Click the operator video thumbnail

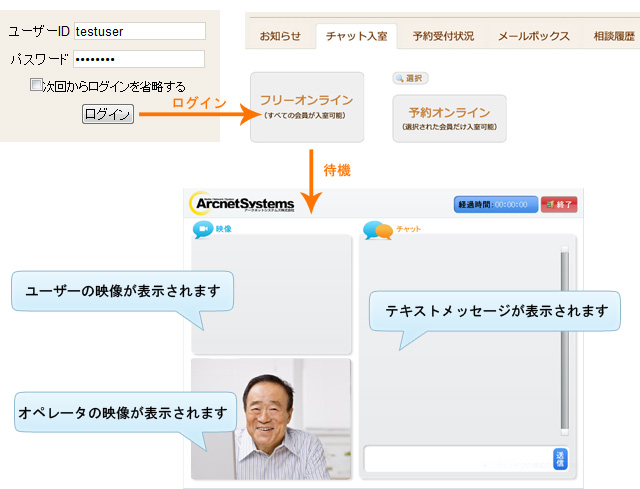click(x=271, y=419)
